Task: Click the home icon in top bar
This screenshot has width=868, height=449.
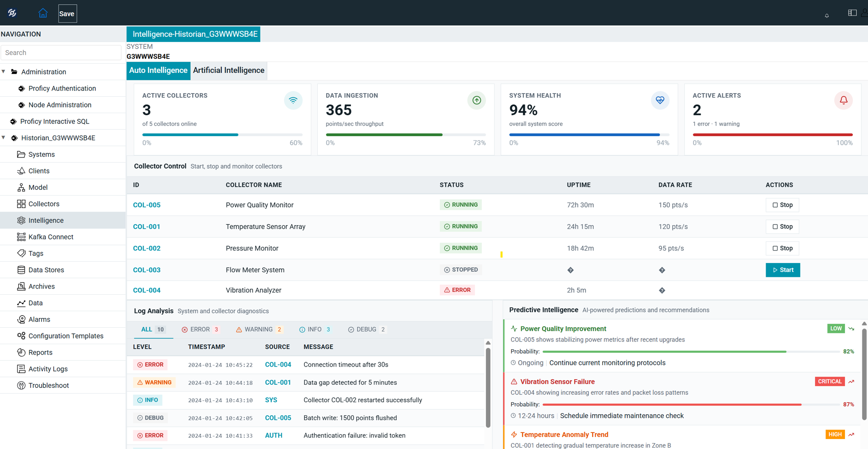Action: [42, 13]
